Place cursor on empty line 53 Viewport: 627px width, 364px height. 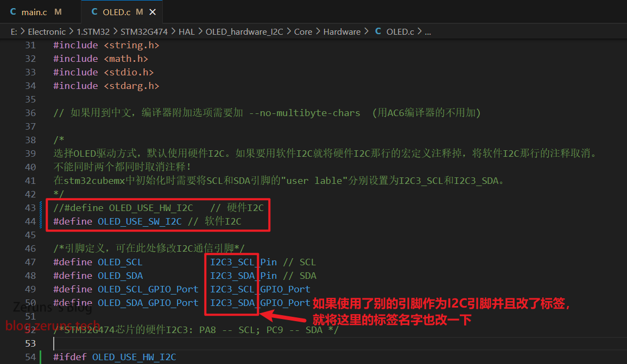click(217, 343)
